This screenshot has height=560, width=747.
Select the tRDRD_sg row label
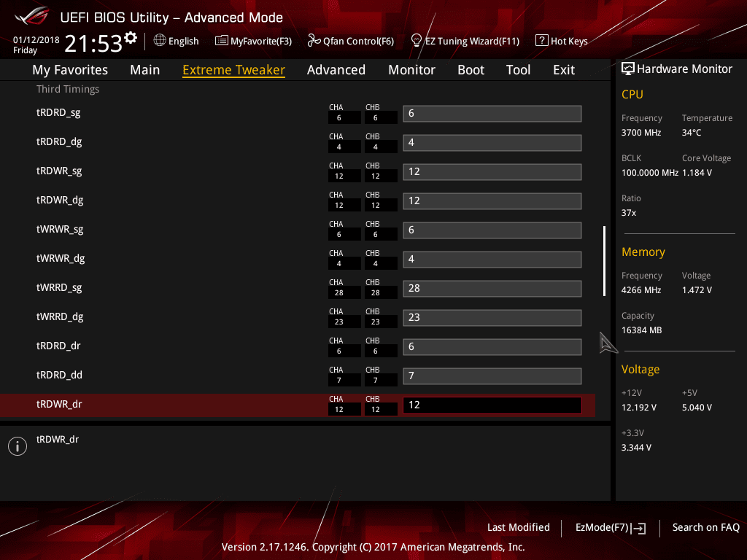pos(58,113)
